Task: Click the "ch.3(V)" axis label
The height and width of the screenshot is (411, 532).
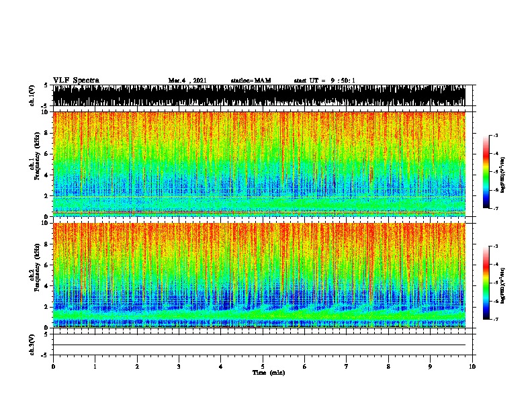Action: (32, 345)
